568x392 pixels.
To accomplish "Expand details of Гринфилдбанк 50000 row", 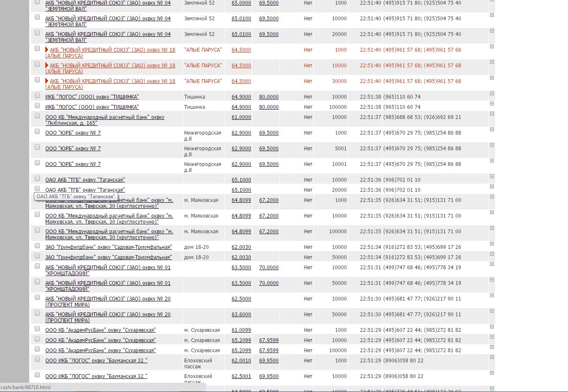I will point(492,254).
